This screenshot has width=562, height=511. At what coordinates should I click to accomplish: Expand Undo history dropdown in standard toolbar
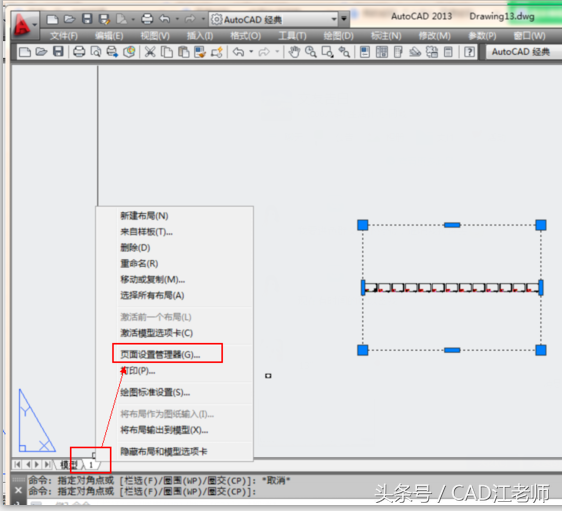(251, 52)
